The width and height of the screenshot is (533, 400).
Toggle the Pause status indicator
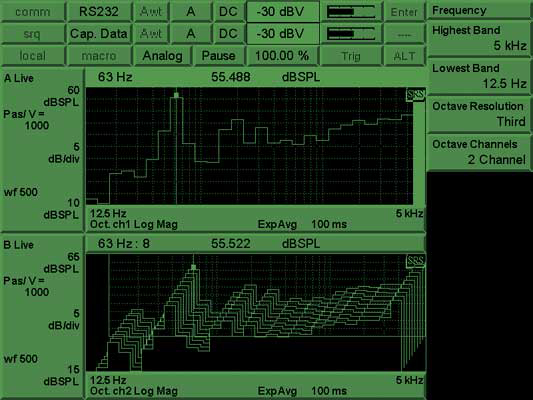(x=219, y=56)
